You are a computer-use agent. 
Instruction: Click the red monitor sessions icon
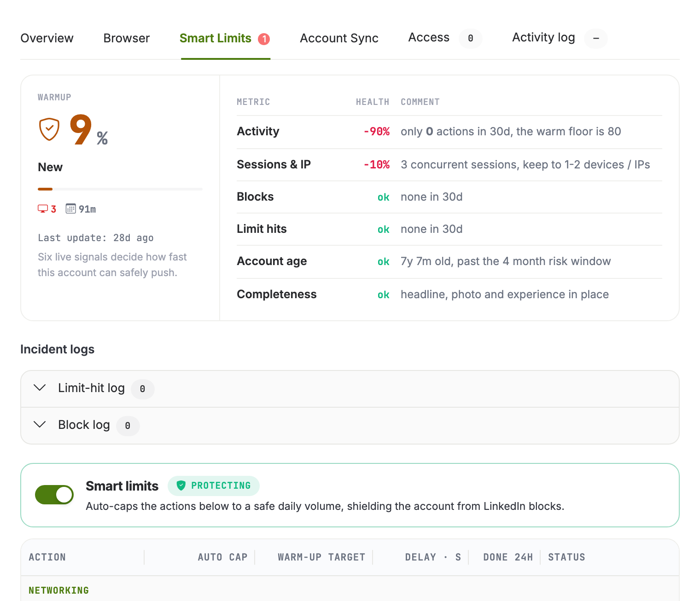(x=43, y=209)
